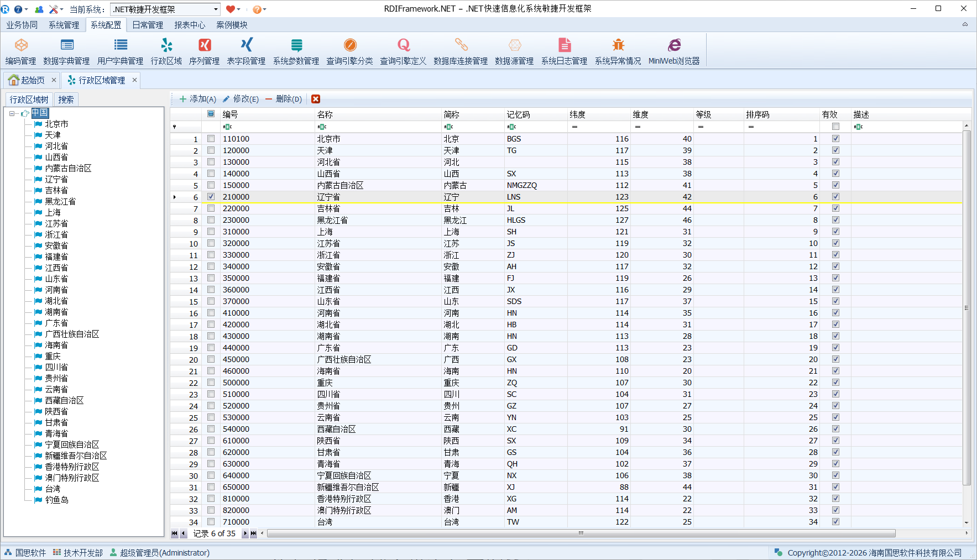
Task: Switch to the 搜索 tab in left panel
Action: (66, 100)
